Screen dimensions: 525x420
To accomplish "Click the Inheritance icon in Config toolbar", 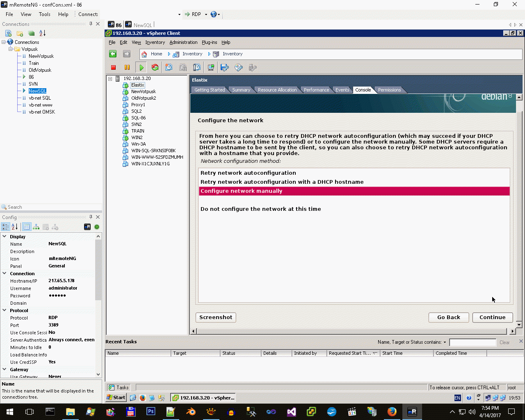I will 36,227.
